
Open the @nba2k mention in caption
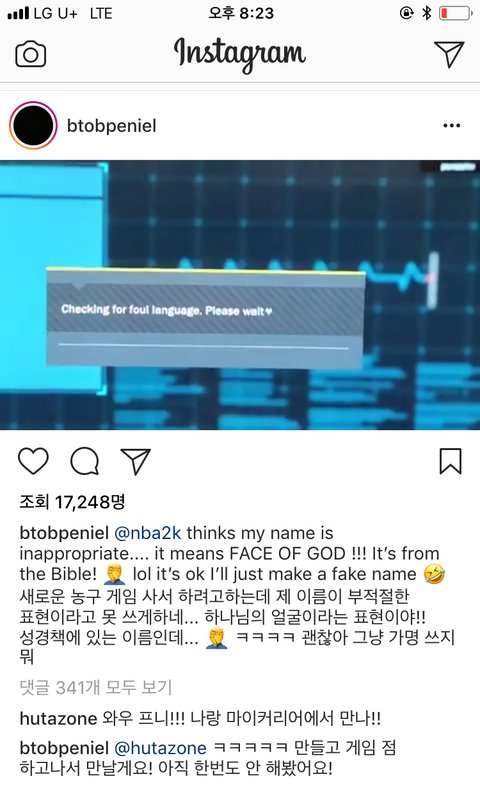148,533
